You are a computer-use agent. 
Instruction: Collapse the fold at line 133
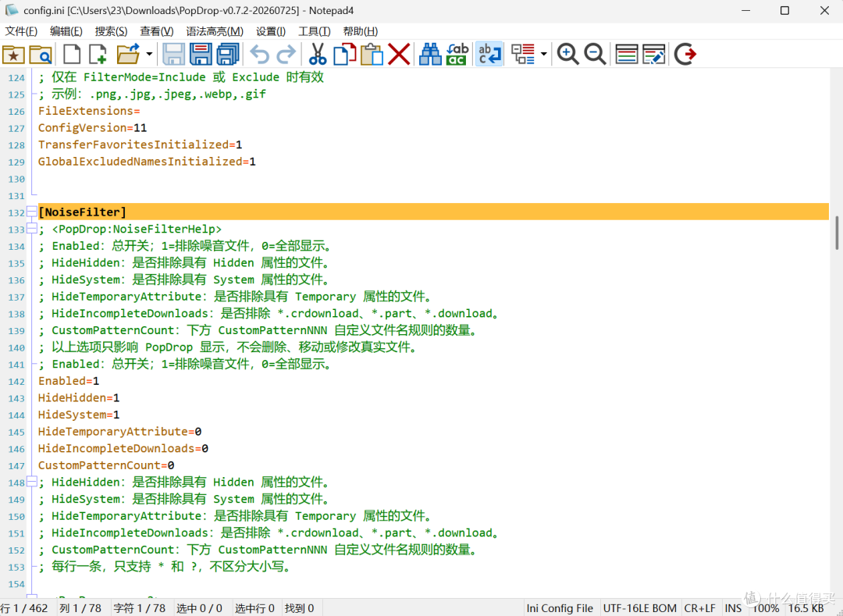click(32, 229)
